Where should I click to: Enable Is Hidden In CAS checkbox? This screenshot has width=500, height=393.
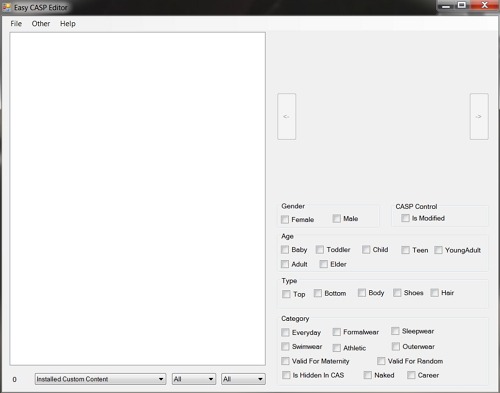tap(286, 375)
